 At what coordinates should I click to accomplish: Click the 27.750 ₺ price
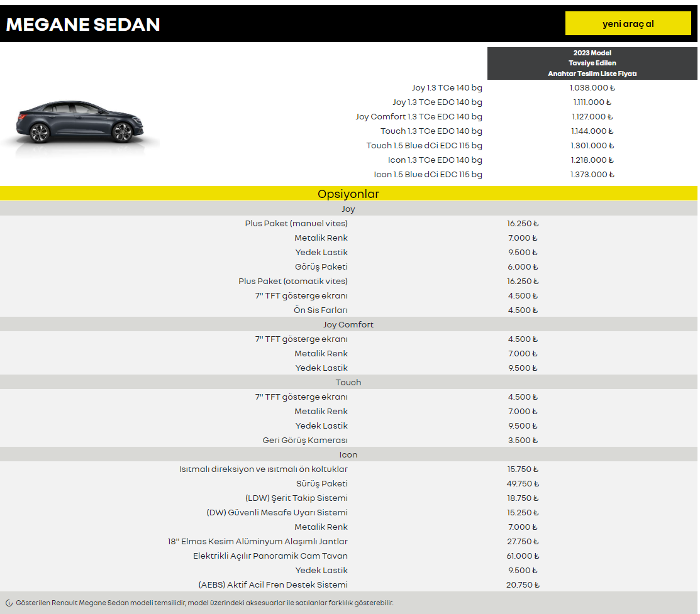coord(523,541)
